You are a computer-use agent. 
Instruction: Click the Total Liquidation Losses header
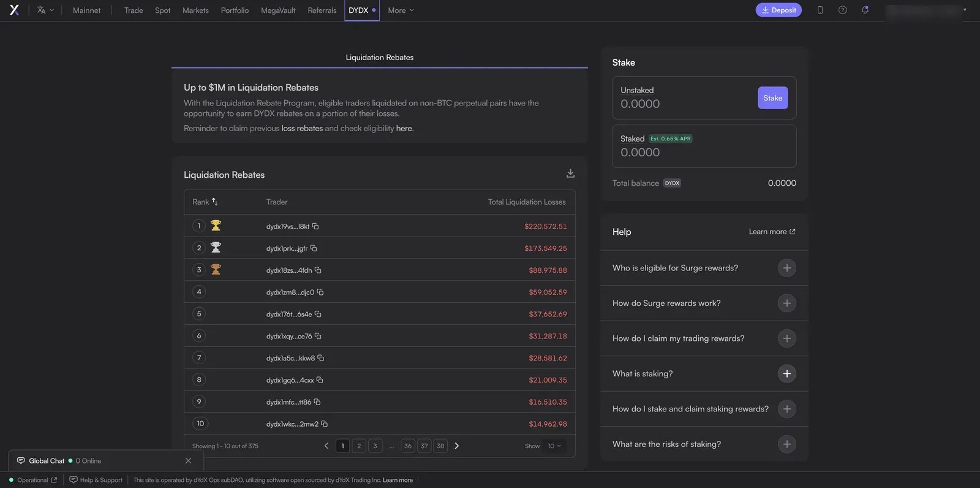point(527,202)
